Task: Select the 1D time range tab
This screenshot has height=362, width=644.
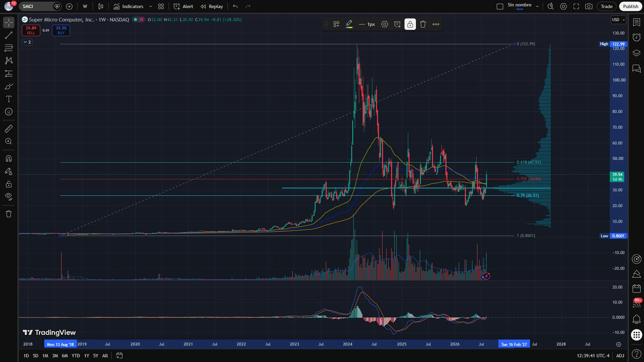Action: pyautogui.click(x=26, y=356)
